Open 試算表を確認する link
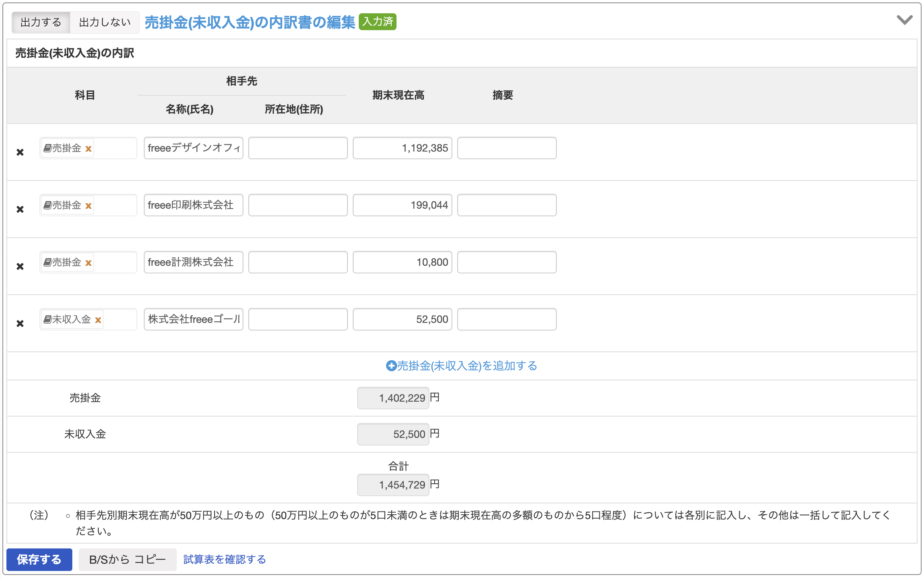 [225, 559]
